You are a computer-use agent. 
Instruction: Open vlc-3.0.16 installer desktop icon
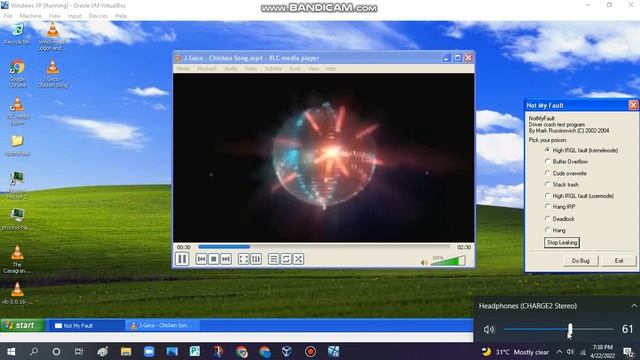(x=17, y=293)
